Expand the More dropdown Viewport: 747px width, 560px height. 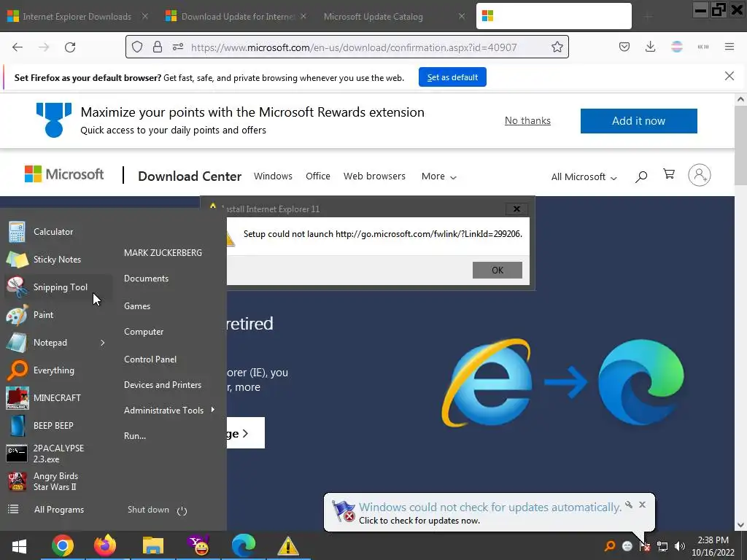[x=438, y=176]
